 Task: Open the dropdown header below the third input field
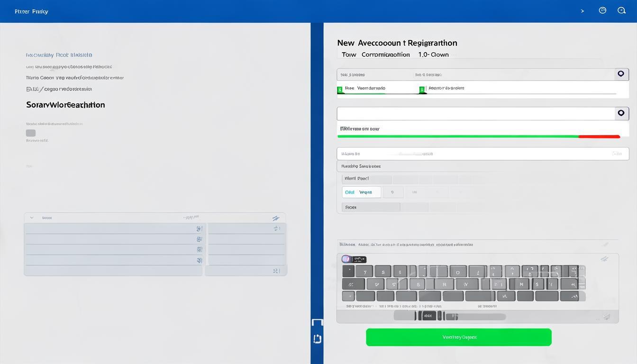(x=482, y=166)
